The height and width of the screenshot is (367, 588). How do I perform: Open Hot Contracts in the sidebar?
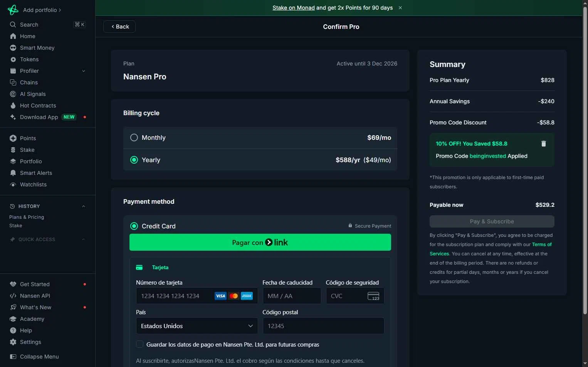(x=38, y=106)
